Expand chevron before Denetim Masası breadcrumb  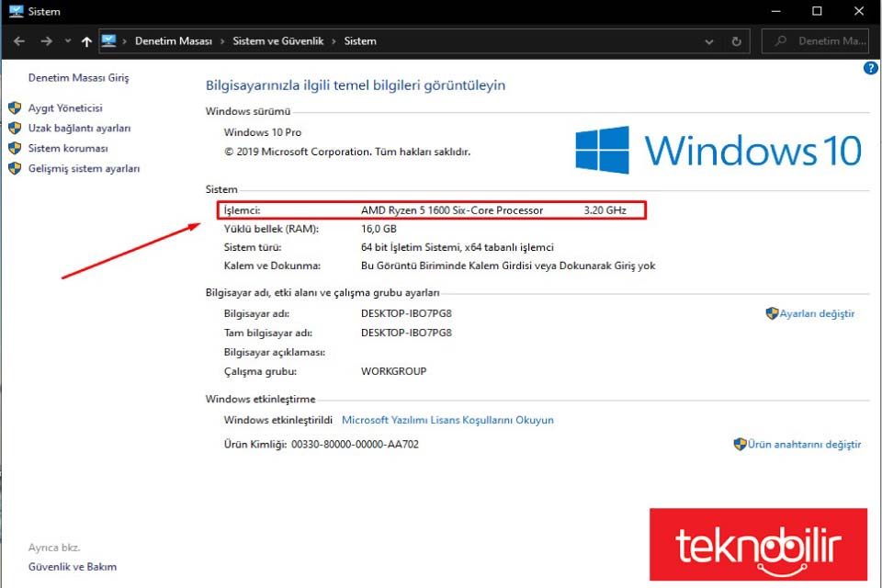[x=124, y=41]
